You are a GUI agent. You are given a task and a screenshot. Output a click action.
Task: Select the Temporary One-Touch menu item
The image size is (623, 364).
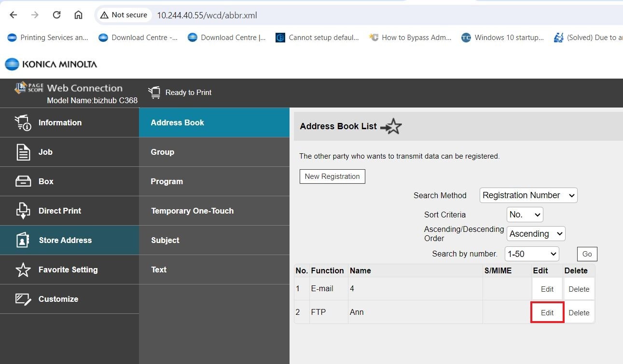click(x=192, y=211)
